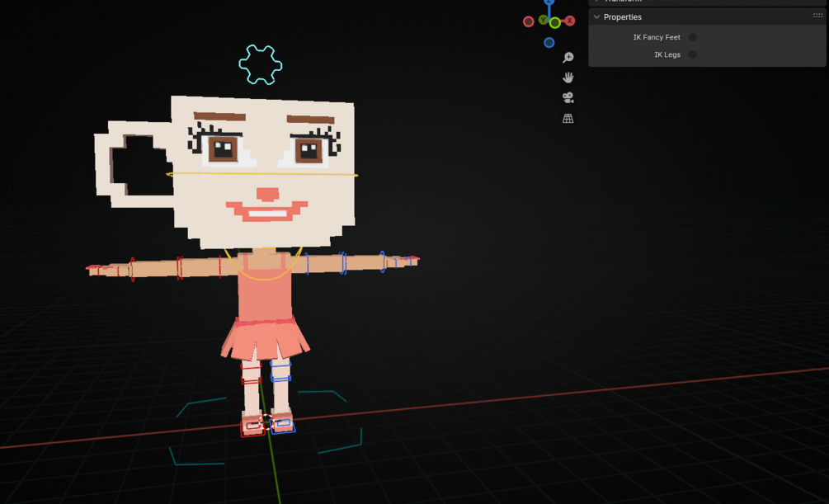The height and width of the screenshot is (504, 829).
Task: Click the blue Z axis at gizmo top
Action: tap(549, 2)
